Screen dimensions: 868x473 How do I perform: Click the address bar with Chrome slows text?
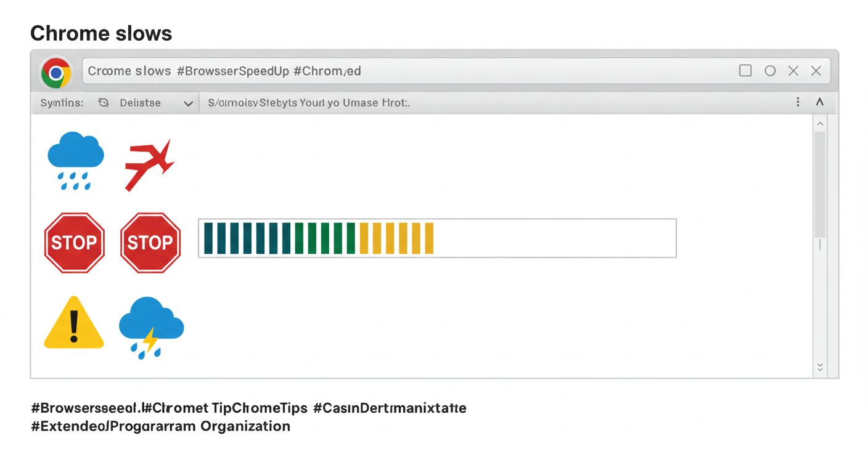tap(456, 71)
